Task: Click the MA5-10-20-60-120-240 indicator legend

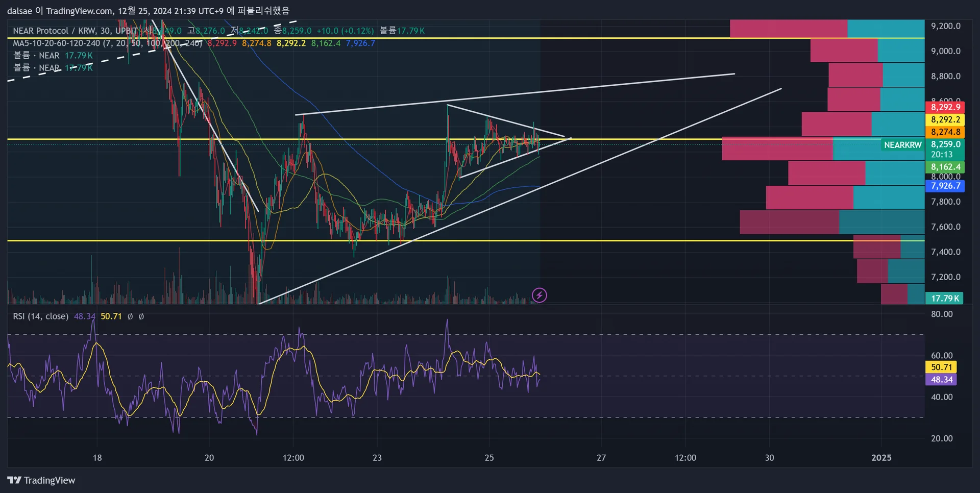Action: coord(108,43)
